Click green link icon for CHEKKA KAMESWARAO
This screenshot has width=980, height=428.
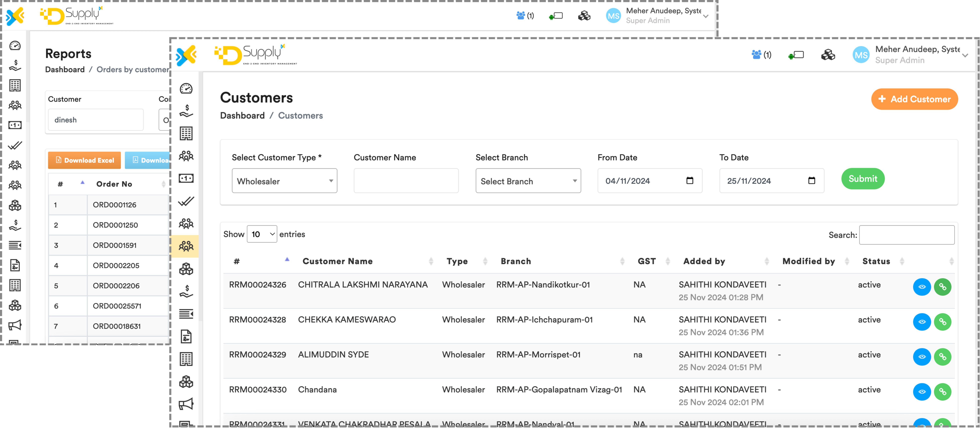(x=942, y=322)
